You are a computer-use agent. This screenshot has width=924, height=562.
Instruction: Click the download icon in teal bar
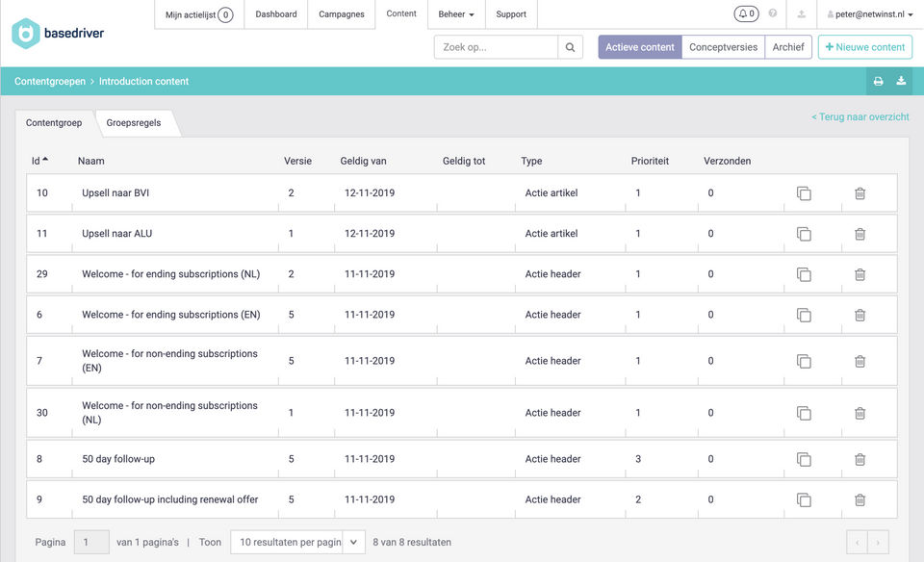(901, 82)
